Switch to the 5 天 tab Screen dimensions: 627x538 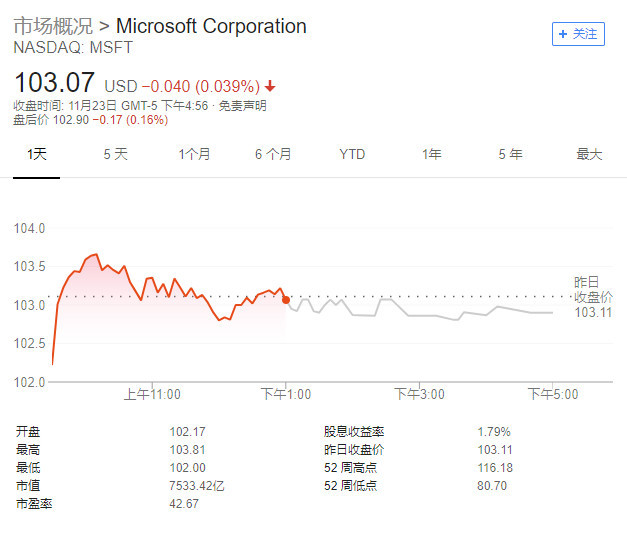(116, 154)
